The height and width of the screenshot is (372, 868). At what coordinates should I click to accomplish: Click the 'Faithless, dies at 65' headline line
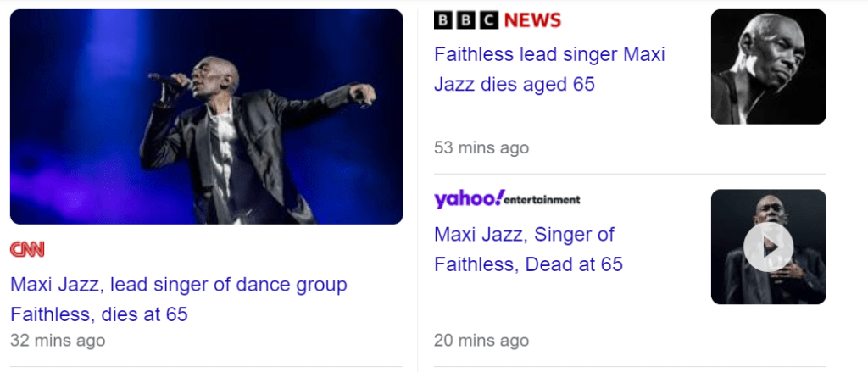pos(98,314)
